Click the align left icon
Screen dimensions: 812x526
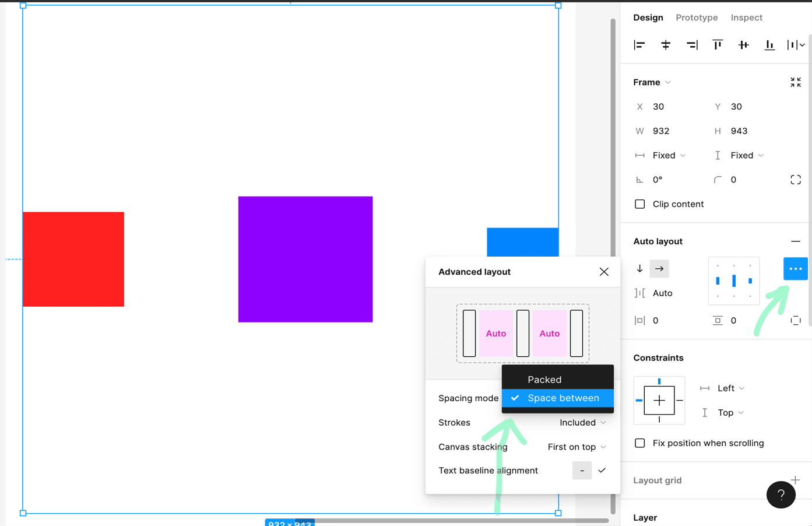tap(639, 45)
